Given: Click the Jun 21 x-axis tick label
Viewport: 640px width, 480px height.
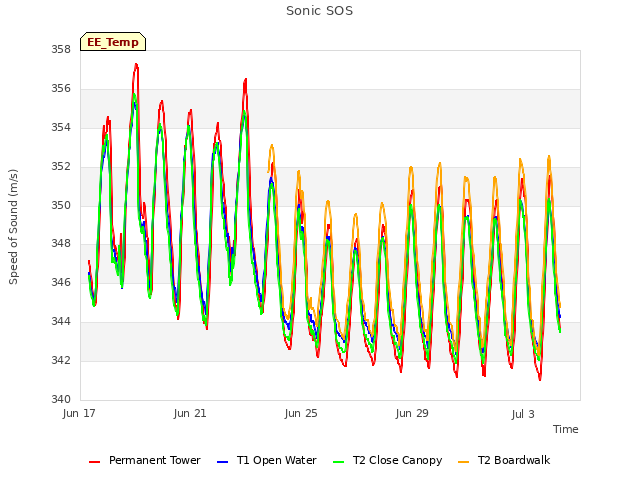Looking at the screenshot, I should (190, 413).
